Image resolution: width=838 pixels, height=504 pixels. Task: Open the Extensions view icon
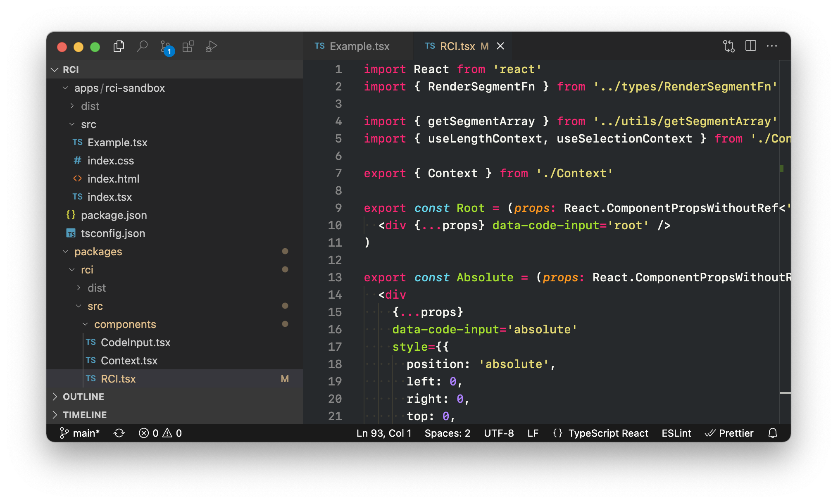point(188,46)
